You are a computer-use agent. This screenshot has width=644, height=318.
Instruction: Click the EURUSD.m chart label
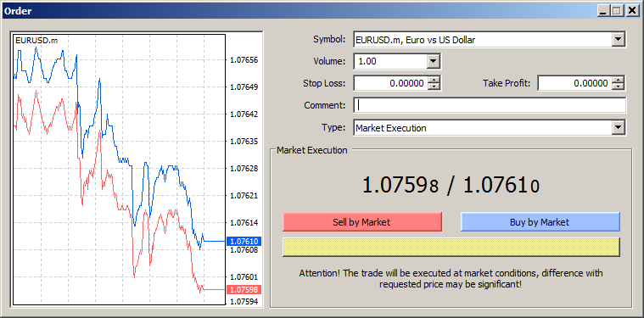pos(31,40)
